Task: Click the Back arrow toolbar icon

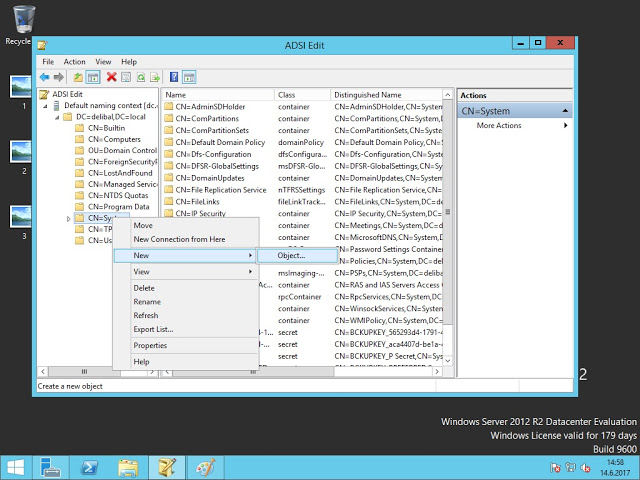Action: pos(45,77)
